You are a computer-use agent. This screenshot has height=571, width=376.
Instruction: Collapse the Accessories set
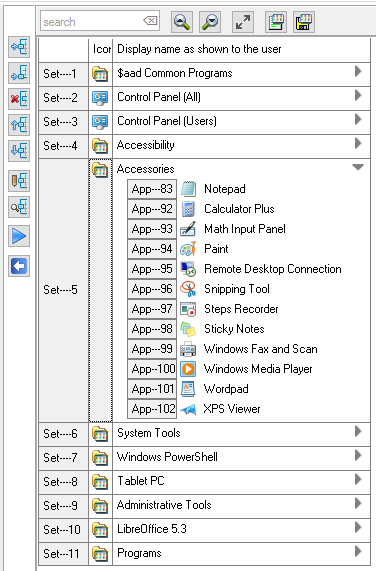coord(358,167)
